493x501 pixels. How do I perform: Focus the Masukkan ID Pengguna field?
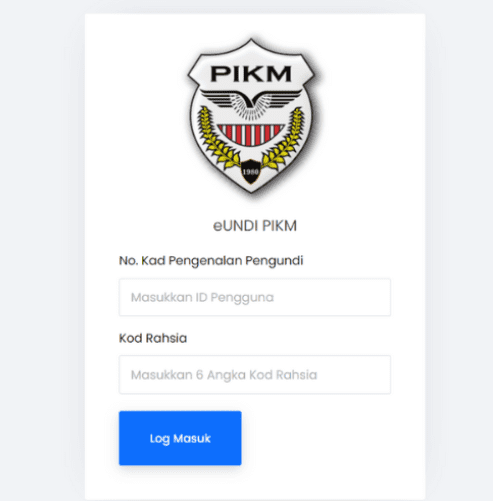pos(255,297)
